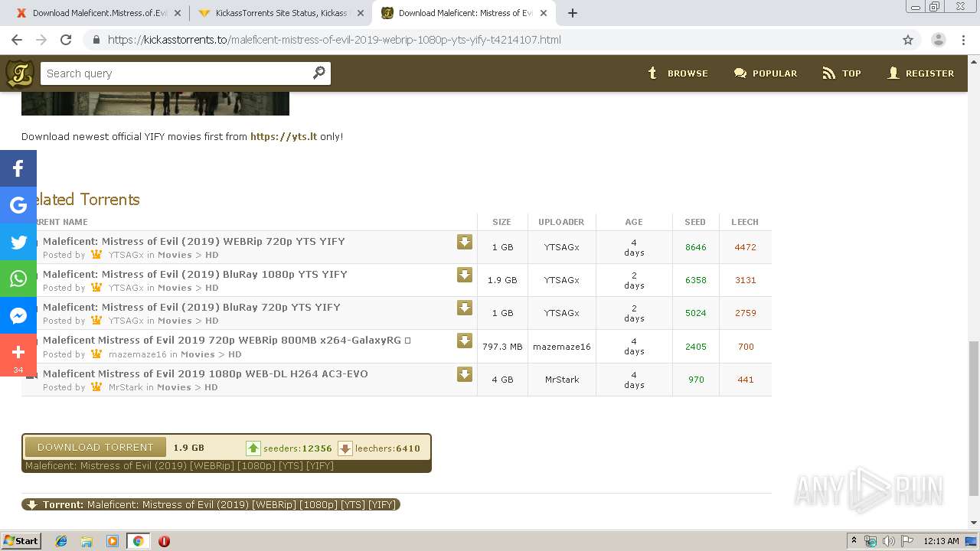Open the Maleficent BluRay 1080p YTS YIFY torrent
This screenshot has height=551, width=980.
coord(195,274)
